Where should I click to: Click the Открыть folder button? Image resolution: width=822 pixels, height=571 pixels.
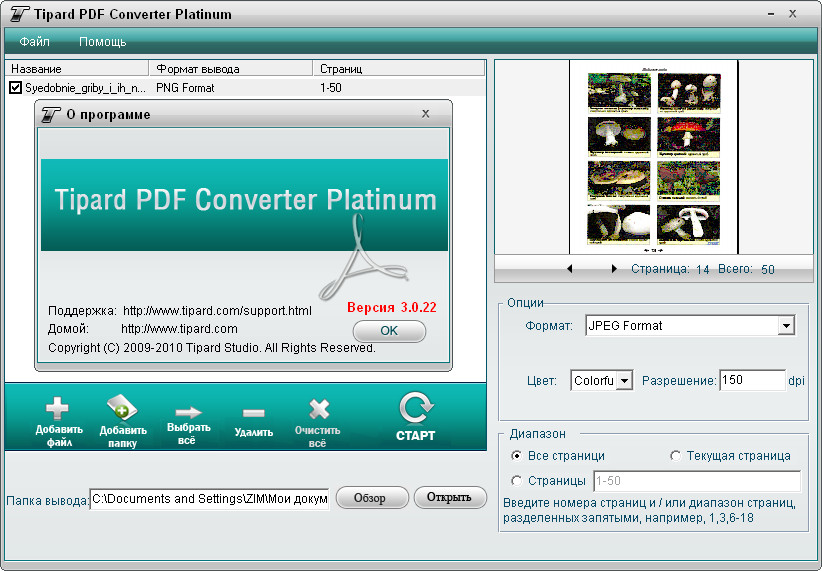point(450,497)
